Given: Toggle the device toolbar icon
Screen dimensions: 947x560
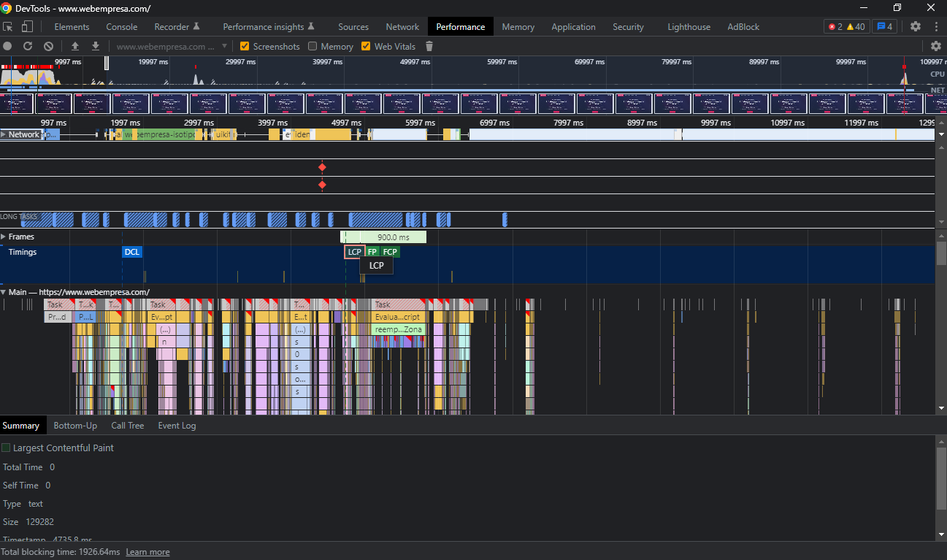Looking at the screenshot, I should (27, 26).
